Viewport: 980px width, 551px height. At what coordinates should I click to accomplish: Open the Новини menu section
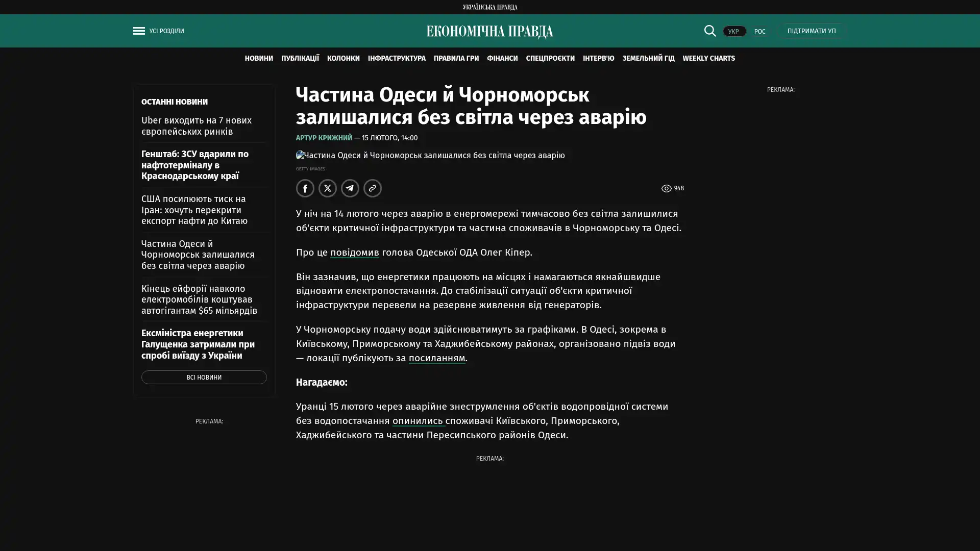[258, 58]
